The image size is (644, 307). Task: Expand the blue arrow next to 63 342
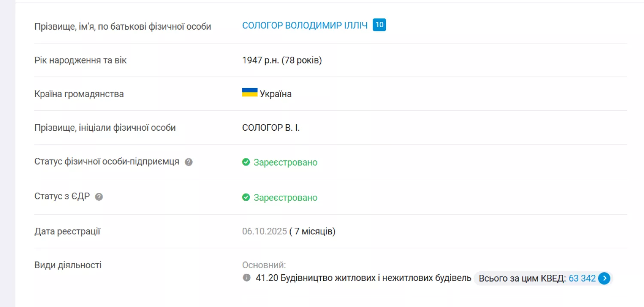coord(604,278)
